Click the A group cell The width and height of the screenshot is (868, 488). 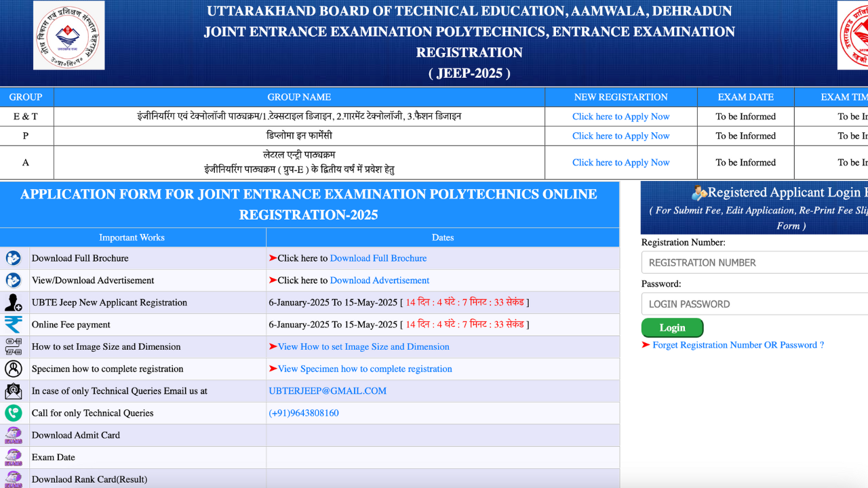pyautogui.click(x=26, y=163)
